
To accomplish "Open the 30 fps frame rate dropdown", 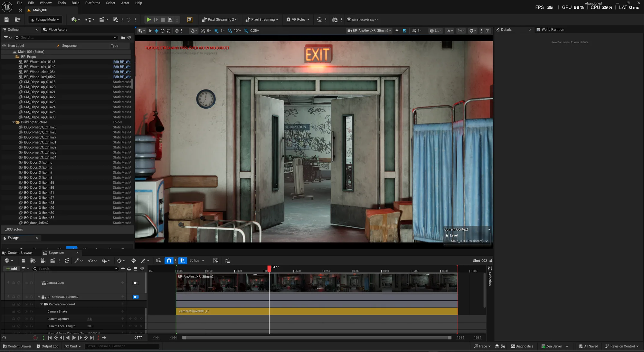I will pyautogui.click(x=197, y=261).
